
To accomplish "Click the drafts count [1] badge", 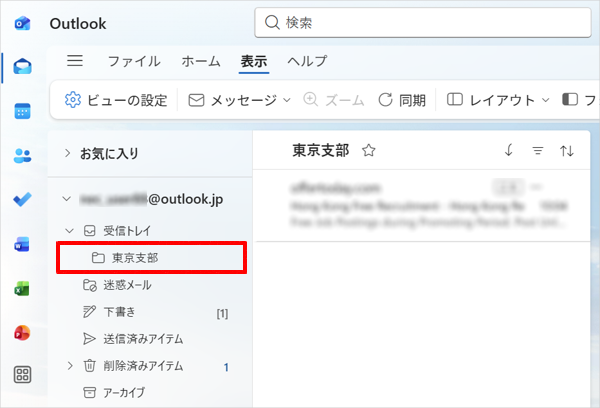I will pos(222,313).
